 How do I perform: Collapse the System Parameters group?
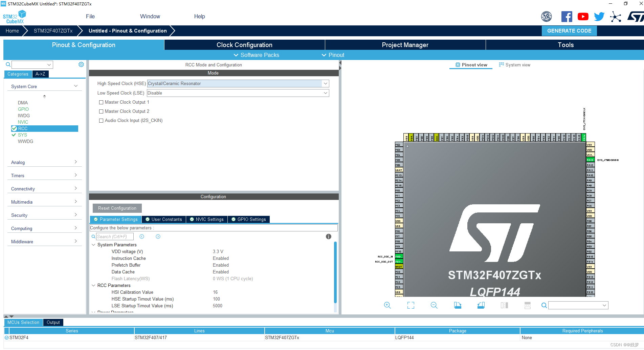click(x=94, y=245)
